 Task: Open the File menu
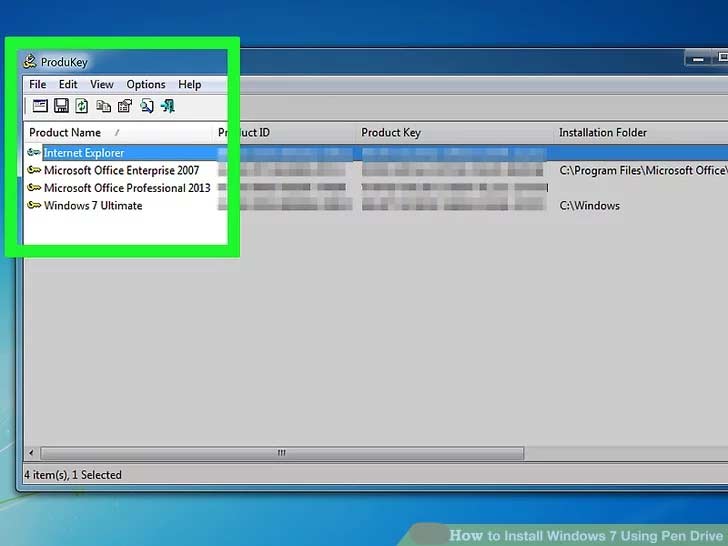click(37, 84)
